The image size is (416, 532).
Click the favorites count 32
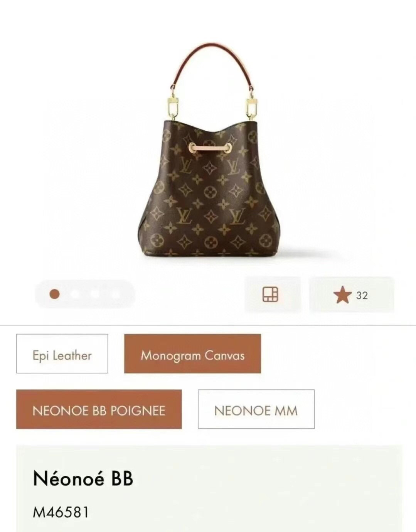[362, 296]
